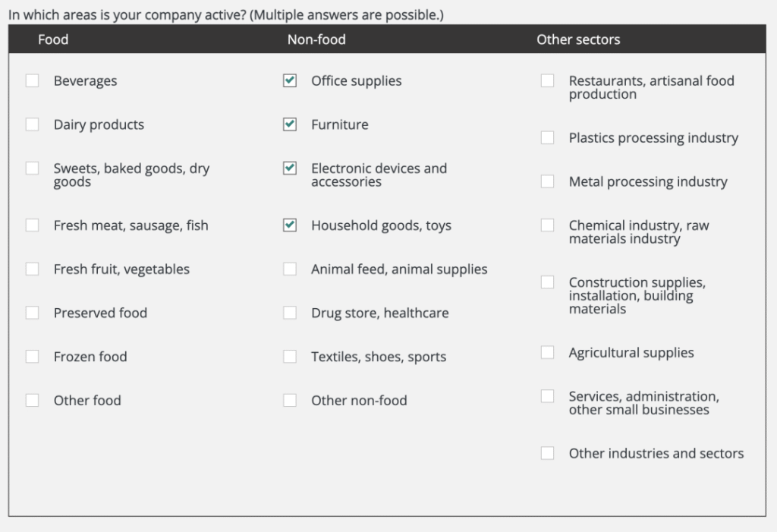The image size is (777, 532).
Task: Check the Other non-food box
Action: [290, 400]
